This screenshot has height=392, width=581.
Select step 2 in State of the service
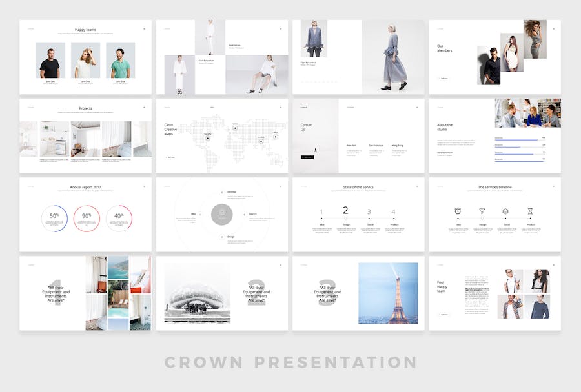(x=345, y=210)
